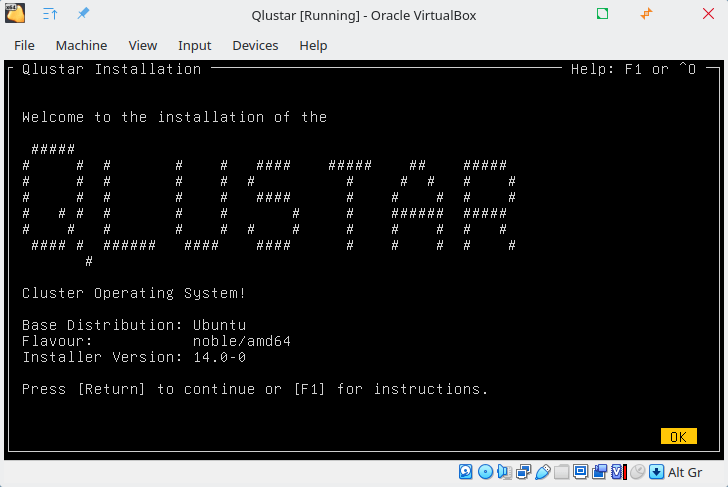Open the File menu
728x487 pixels.
(24, 45)
